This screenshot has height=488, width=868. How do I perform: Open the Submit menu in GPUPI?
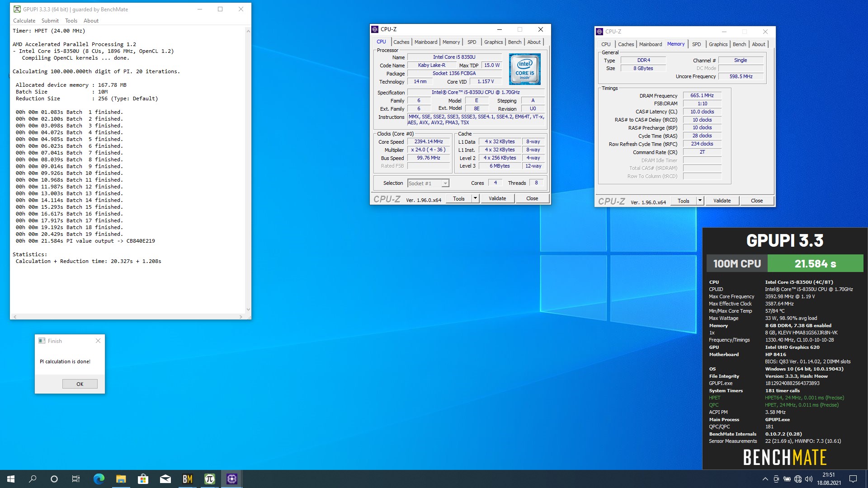(x=50, y=21)
